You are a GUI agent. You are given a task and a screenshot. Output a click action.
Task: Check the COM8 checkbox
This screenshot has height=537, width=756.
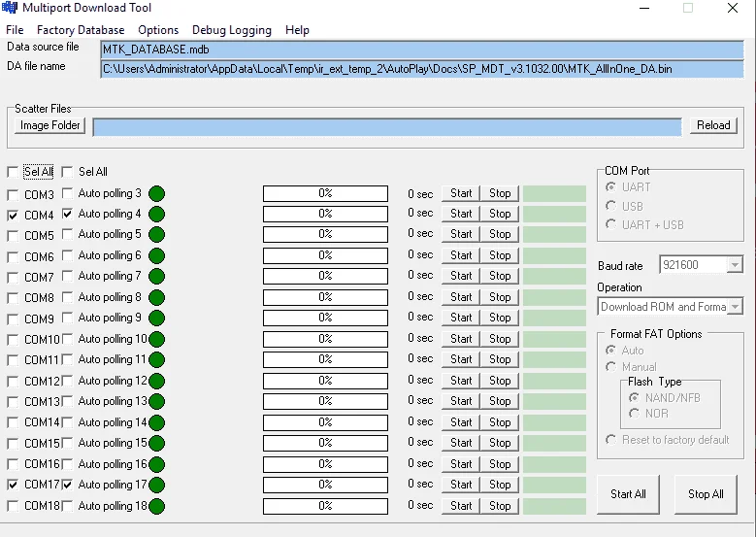(13, 298)
